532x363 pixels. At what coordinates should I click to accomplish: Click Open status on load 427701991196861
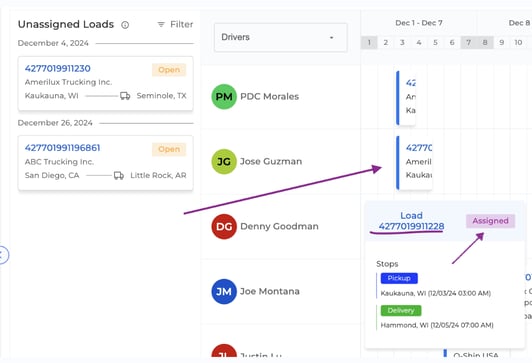click(x=169, y=149)
